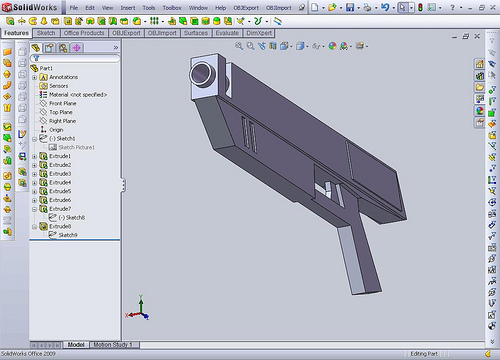Open the Appearances task pane icon
This screenshot has width=500, height=360.
(x=479, y=111)
